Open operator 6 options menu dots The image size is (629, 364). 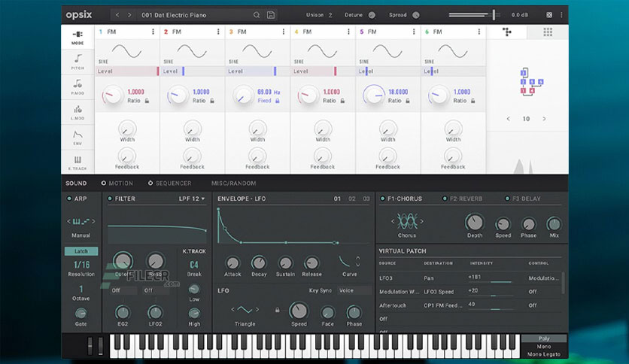[x=479, y=32]
